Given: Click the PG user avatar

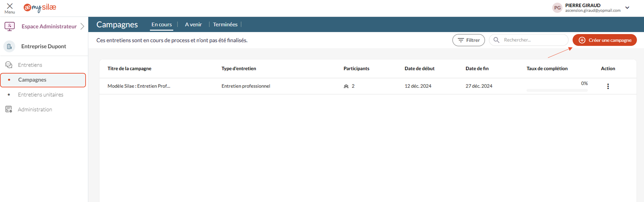Looking at the screenshot, I should [557, 8].
